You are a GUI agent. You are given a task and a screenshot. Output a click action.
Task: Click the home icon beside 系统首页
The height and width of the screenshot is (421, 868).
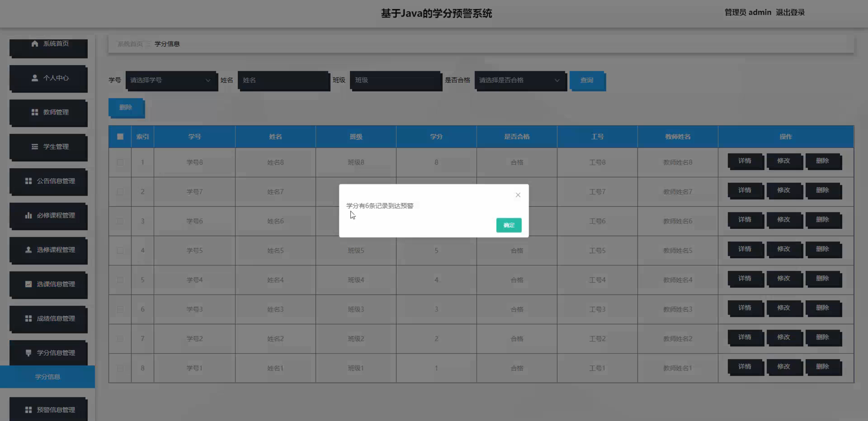coord(35,43)
